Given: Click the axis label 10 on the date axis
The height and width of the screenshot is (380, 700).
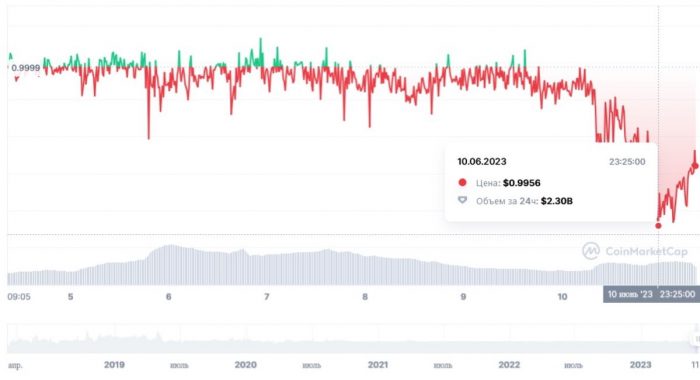Looking at the screenshot, I should point(562,296).
